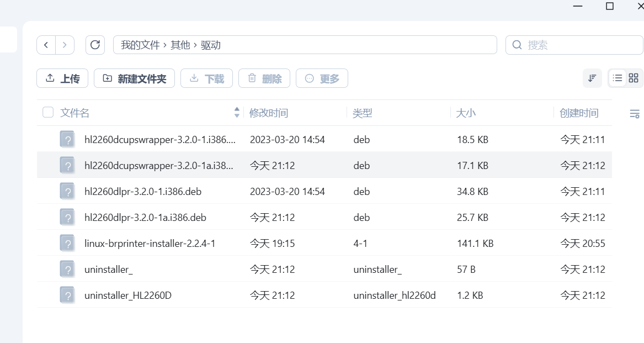This screenshot has width=644, height=343.
Task: Click the file icon of uninstaller_
Action: tap(67, 269)
